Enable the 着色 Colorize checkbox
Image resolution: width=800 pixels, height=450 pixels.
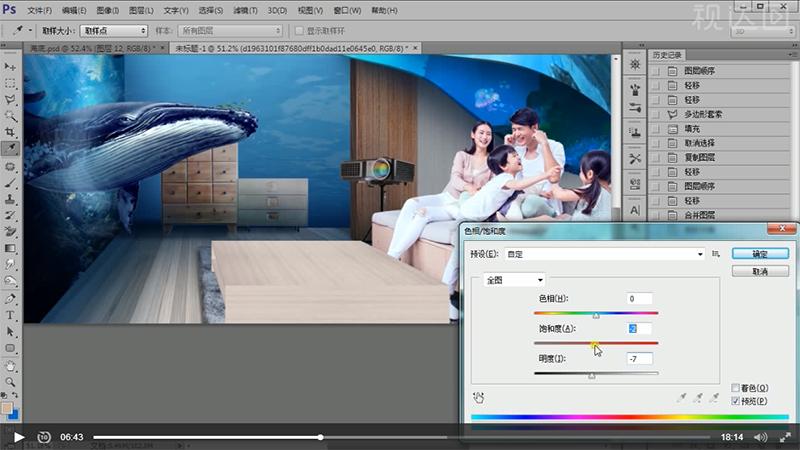[735, 388]
